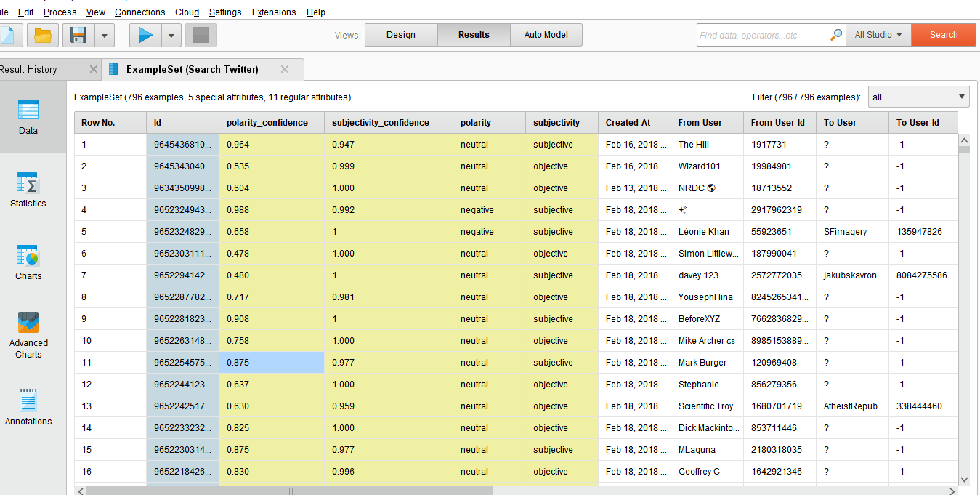The height and width of the screenshot is (495, 980).
Task: Switch to the Design view
Action: click(401, 35)
